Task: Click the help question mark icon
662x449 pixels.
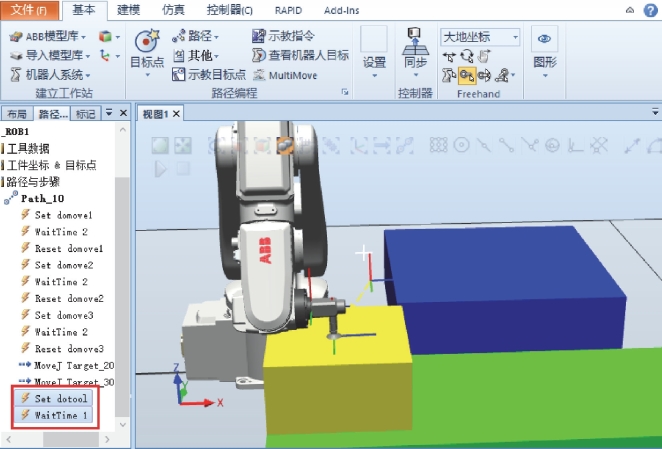Action: coord(650,10)
